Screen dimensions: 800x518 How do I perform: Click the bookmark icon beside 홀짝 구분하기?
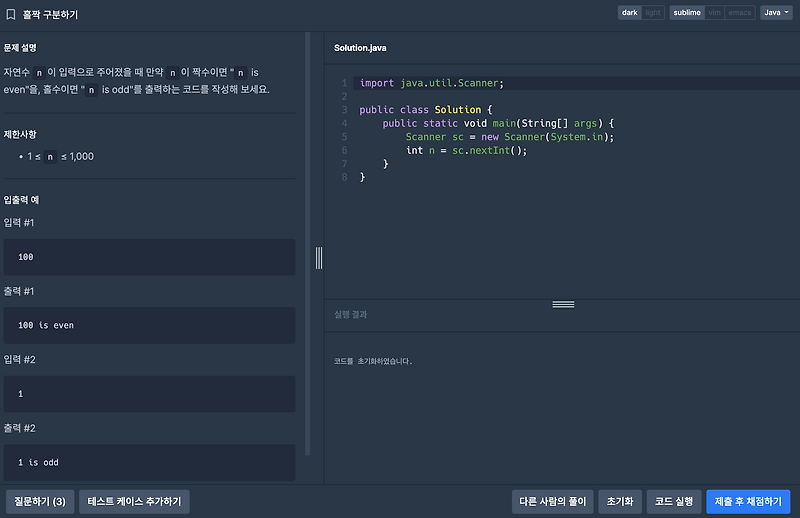click(x=11, y=14)
